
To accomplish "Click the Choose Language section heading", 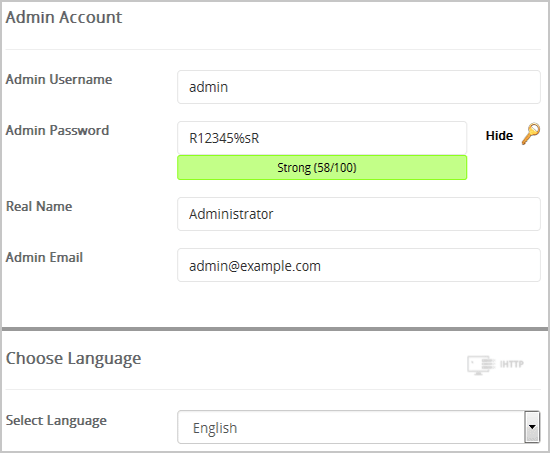I will (73, 359).
